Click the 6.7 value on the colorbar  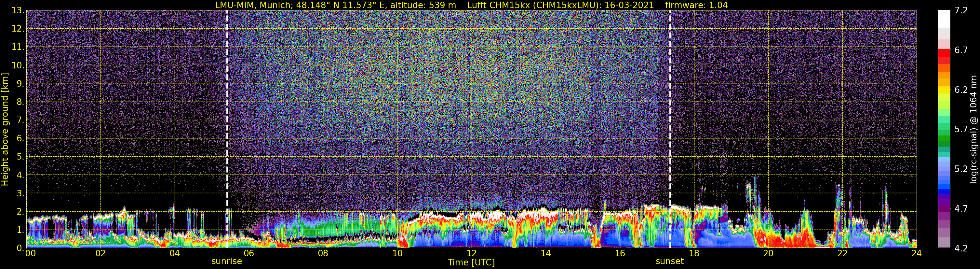coord(961,50)
